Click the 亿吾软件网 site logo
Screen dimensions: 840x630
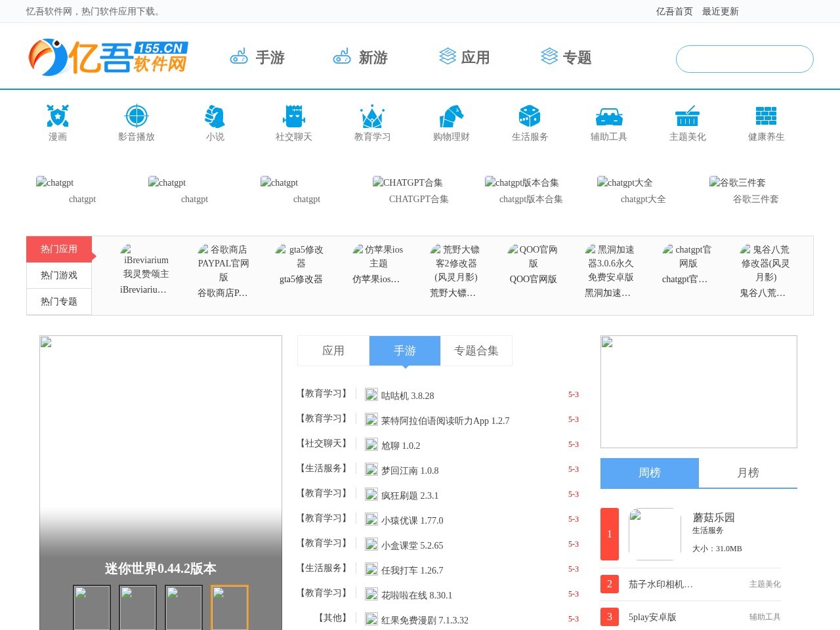tap(108, 56)
